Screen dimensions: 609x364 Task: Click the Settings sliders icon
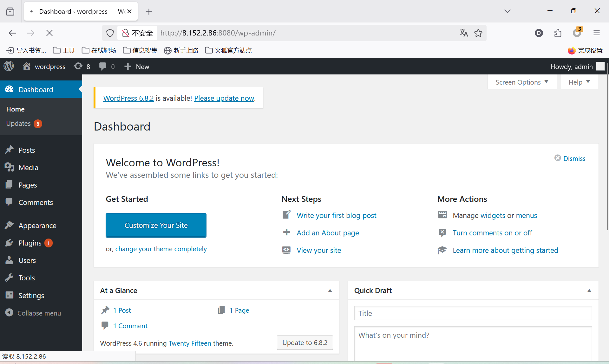(10, 295)
